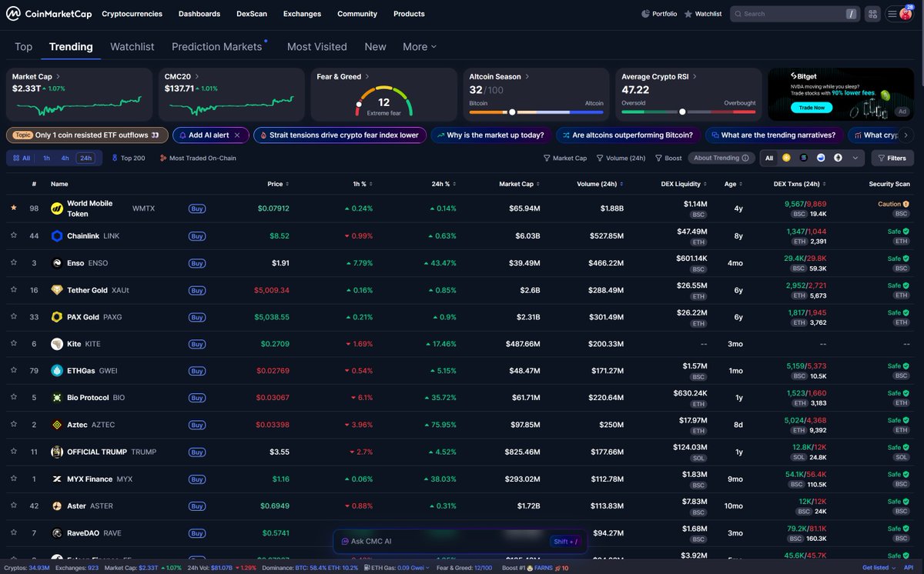The height and width of the screenshot is (574, 924).
Task: Open the Cryptocurrencies nav menu
Action: coord(132,14)
